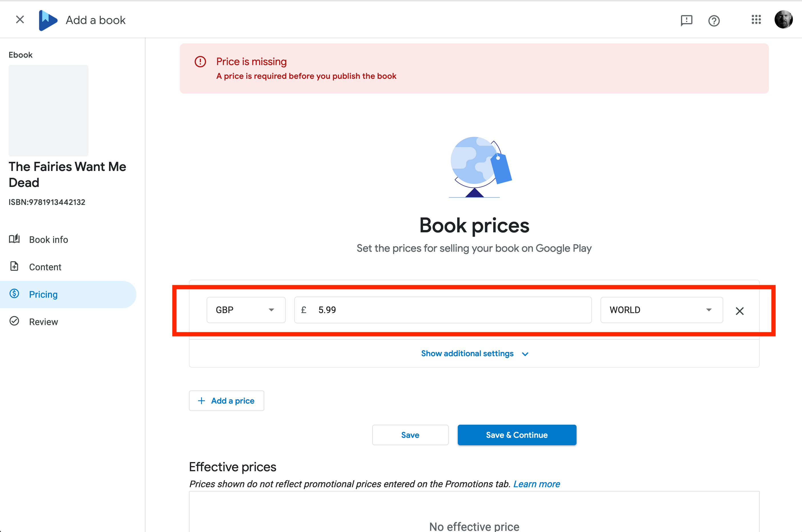
Task: Click Save & Continue
Action: 516,435
